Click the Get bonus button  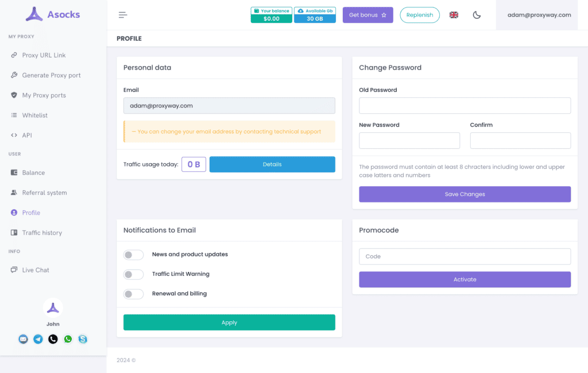367,15
